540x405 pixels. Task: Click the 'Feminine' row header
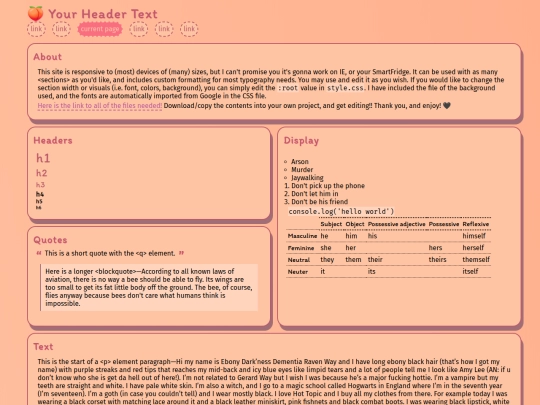[301, 248]
